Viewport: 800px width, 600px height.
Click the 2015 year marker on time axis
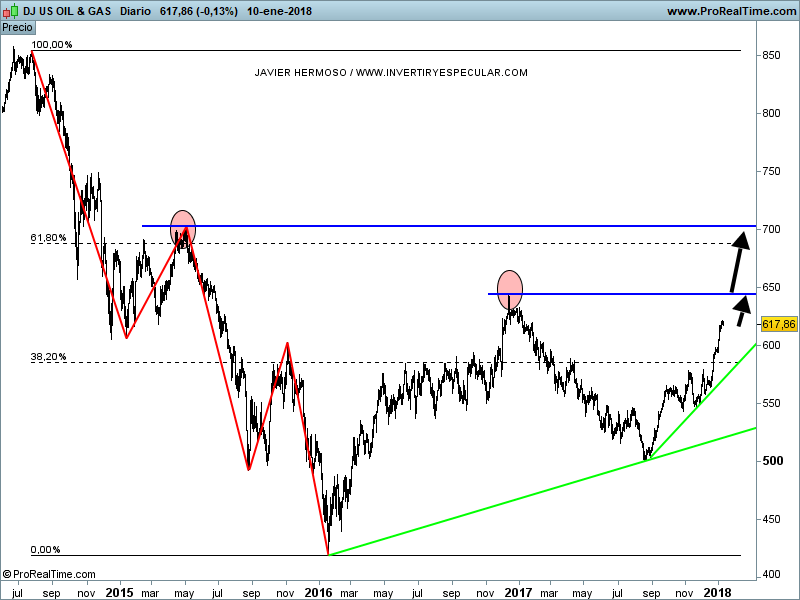119,592
